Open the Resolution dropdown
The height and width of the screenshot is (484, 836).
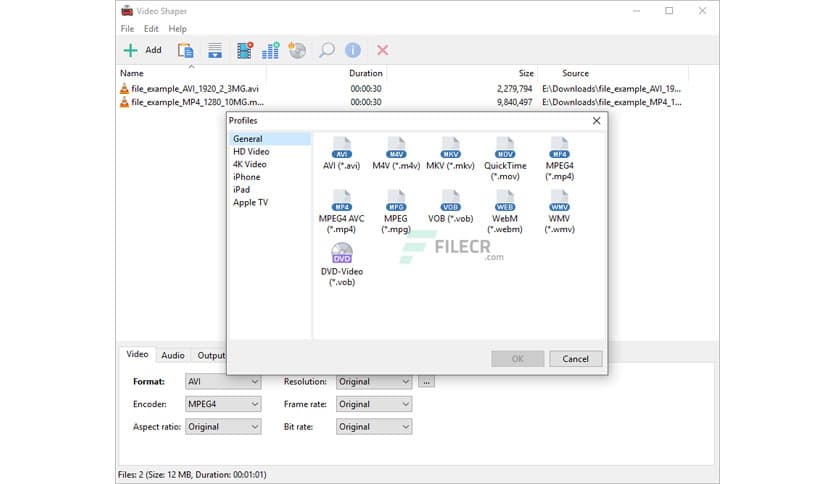point(374,382)
